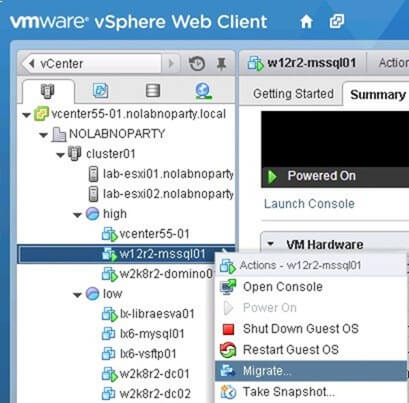
Task: Select the w2k8r2-domino01 VM icon
Action: 109,274
